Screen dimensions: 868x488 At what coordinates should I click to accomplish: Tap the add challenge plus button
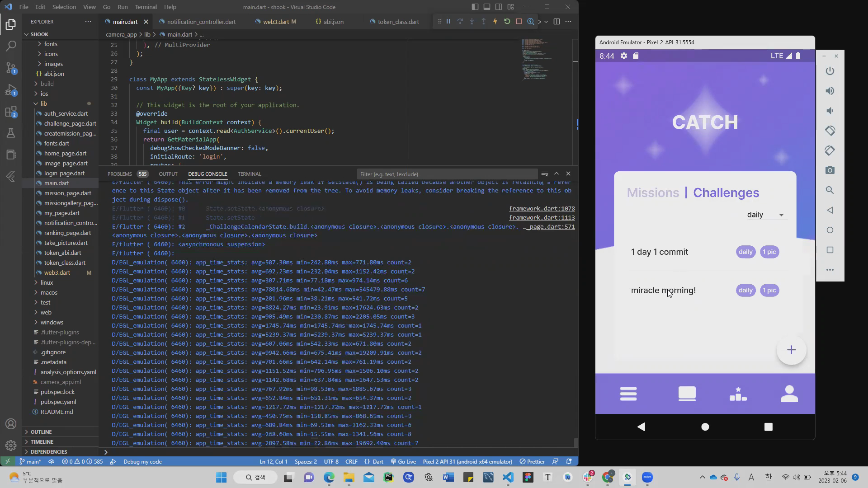point(791,350)
